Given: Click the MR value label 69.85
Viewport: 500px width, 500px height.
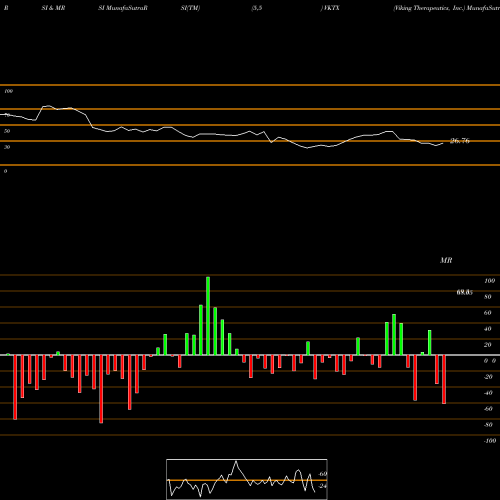Looking at the screenshot, I should pyautogui.click(x=464, y=292).
